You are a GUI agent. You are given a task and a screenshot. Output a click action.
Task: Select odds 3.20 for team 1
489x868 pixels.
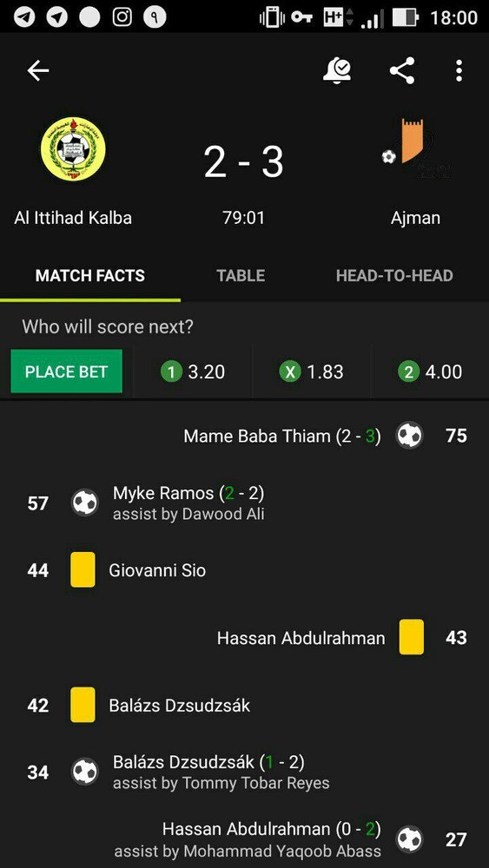193,372
